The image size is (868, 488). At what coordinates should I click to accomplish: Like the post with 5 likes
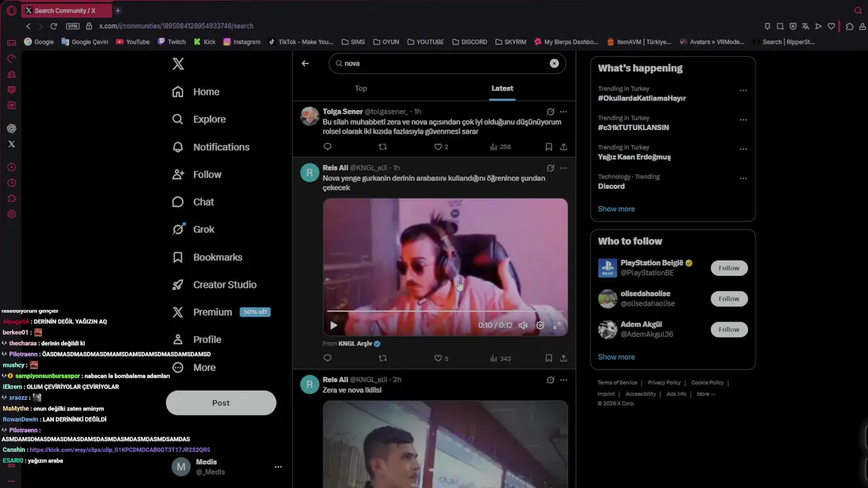(x=441, y=358)
